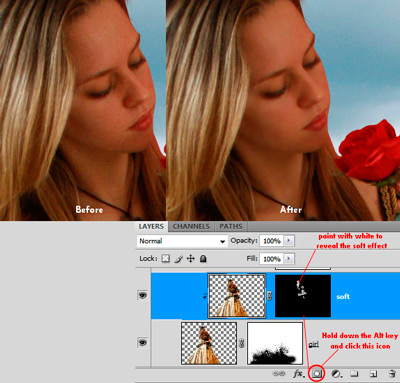Click the link layers chain icon
Image resolution: width=400 pixels, height=383 pixels.
coord(279,374)
